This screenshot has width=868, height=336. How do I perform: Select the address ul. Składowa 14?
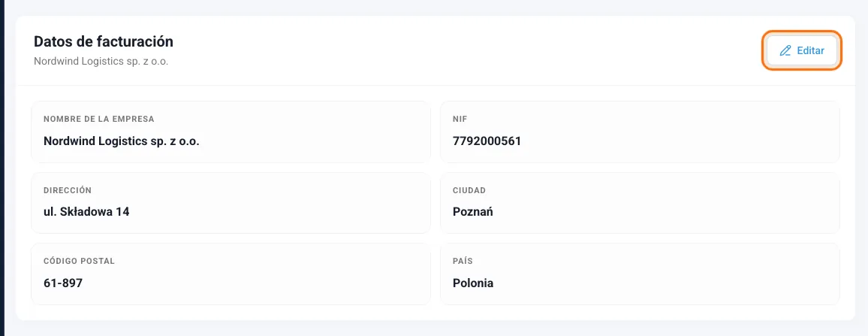[x=86, y=212]
